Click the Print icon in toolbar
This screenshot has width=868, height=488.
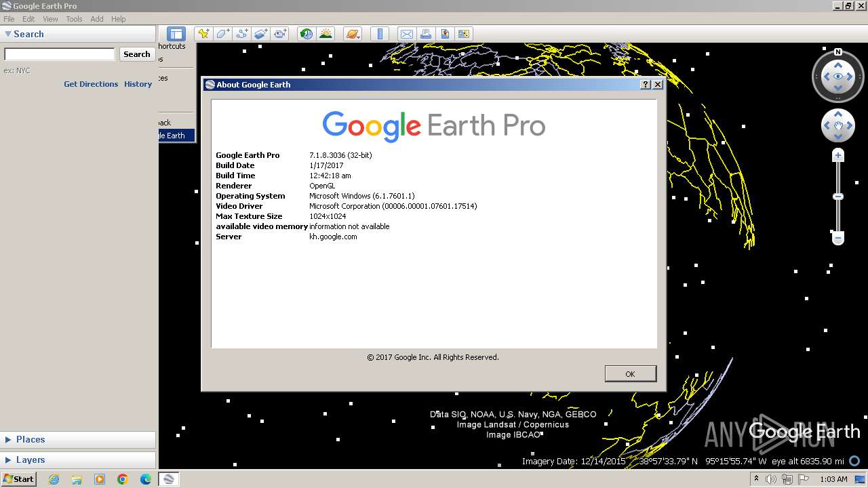click(x=425, y=34)
